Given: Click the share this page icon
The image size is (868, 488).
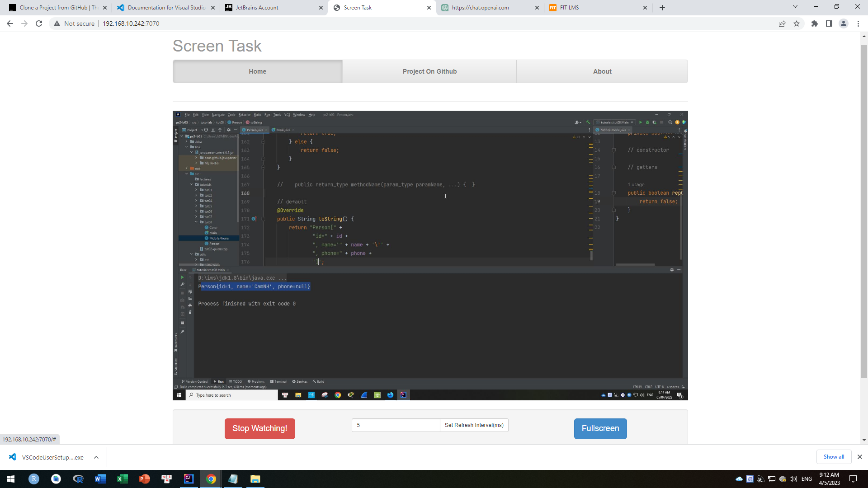Looking at the screenshot, I should tap(782, 23).
